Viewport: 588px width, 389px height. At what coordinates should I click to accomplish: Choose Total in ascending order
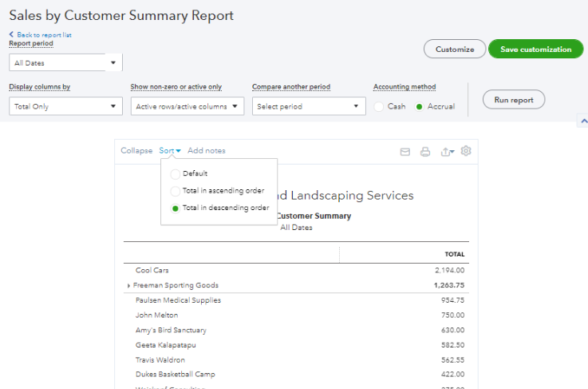tap(176, 191)
